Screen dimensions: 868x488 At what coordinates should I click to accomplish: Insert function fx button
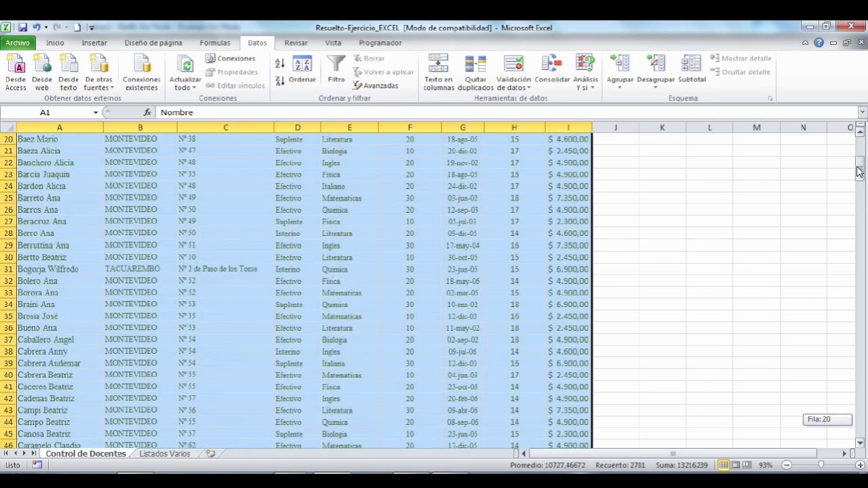(x=147, y=113)
